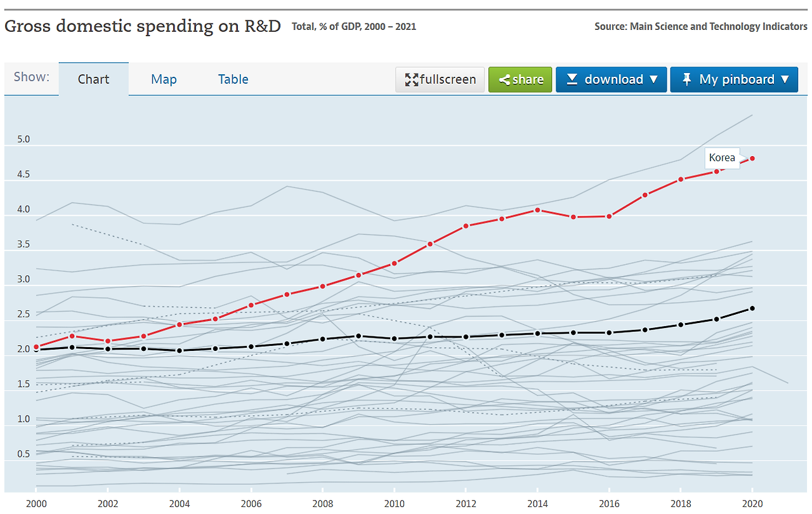The image size is (812, 514).
Task: Select Korea's final red data point for 2021
Action: click(x=752, y=157)
